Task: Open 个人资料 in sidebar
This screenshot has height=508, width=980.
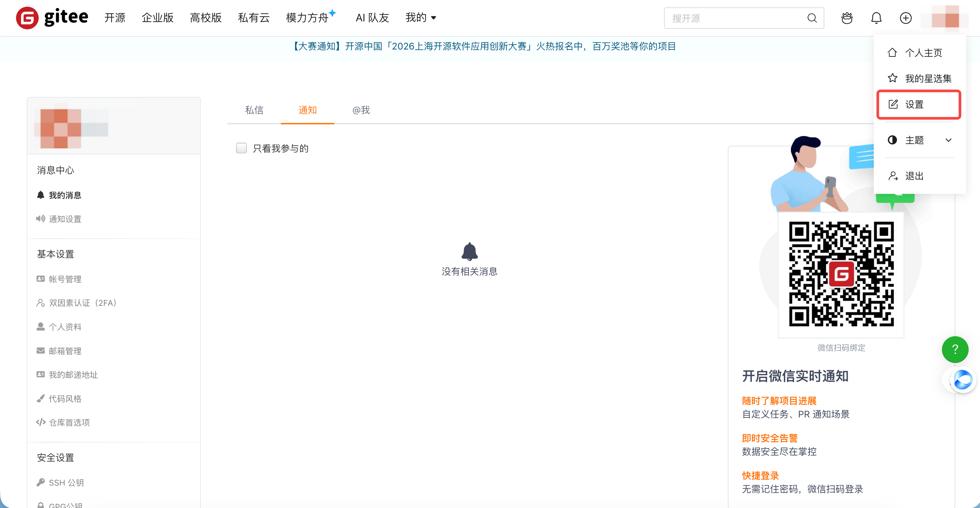Action: pos(65,327)
